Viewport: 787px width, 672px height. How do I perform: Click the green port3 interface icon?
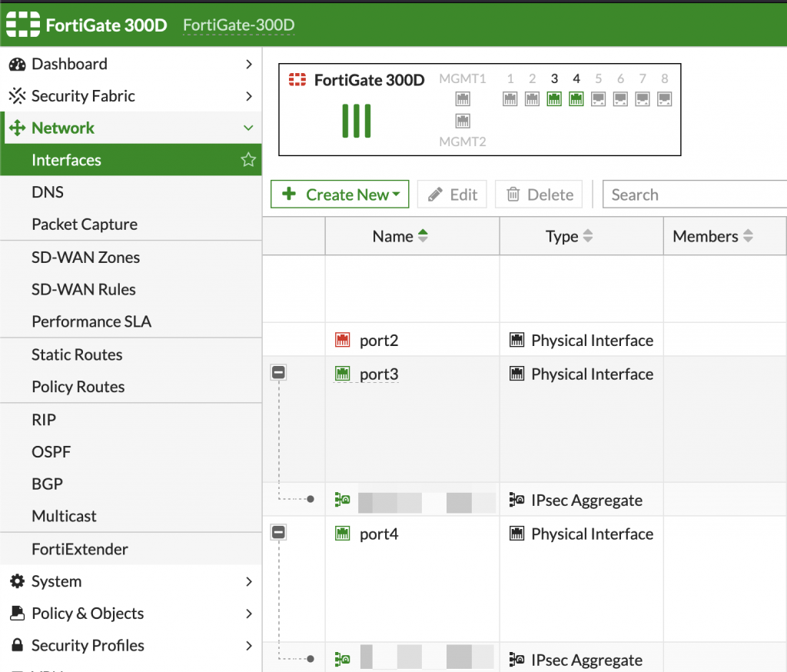click(342, 374)
